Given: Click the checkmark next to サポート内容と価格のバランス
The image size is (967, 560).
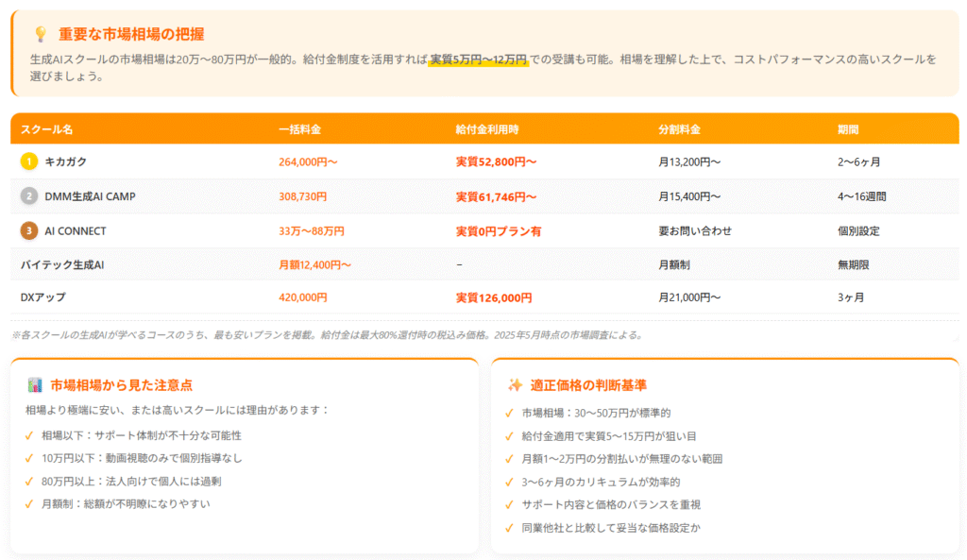Looking at the screenshot, I should tap(509, 504).
